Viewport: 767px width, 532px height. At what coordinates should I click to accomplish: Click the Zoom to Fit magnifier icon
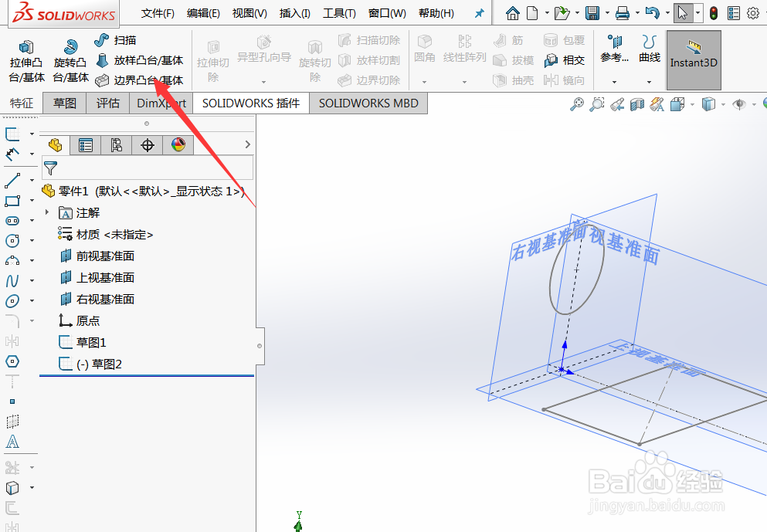tap(577, 104)
